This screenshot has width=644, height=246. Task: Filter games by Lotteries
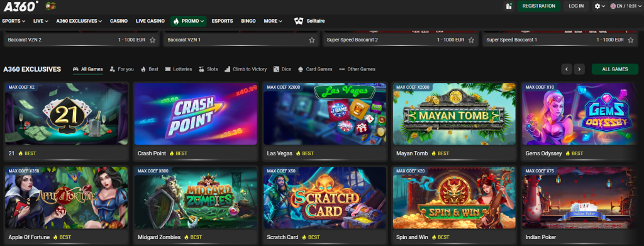coord(178,69)
